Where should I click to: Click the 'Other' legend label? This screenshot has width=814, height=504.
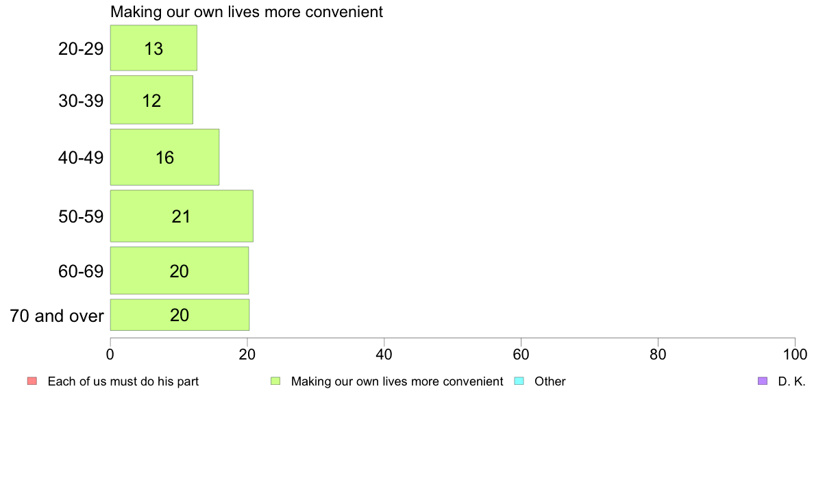[550, 381]
